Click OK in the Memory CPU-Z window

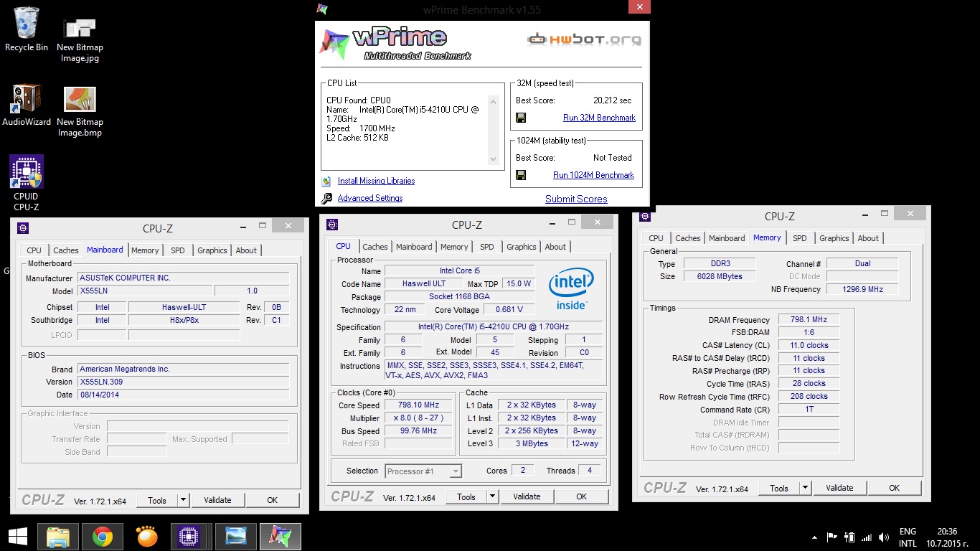click(895, 488)
